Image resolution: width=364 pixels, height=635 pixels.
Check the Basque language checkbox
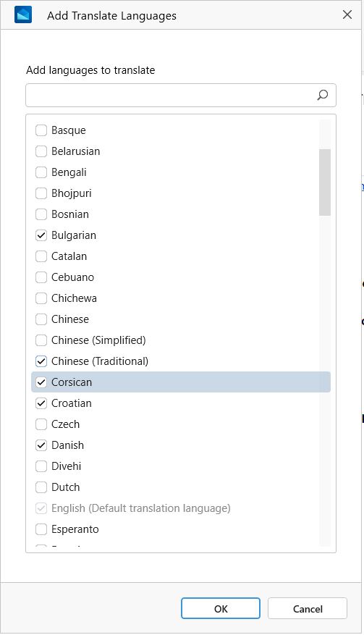pyautogui.click(x=41, y=130)
